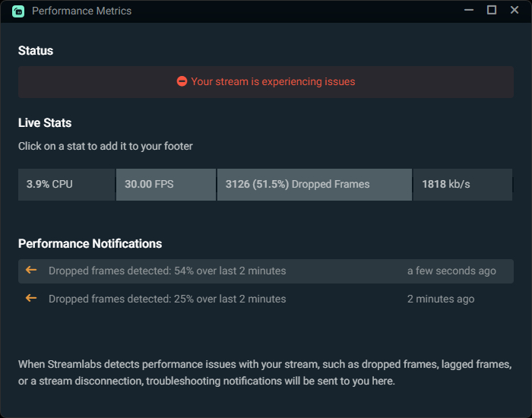Add the 3.9% CPU stat to footer
The image size is (532, 418).
click(66, 184)
